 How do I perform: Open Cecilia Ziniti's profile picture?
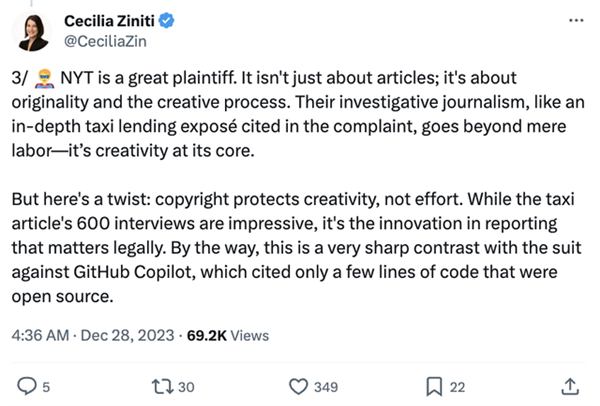32,32
